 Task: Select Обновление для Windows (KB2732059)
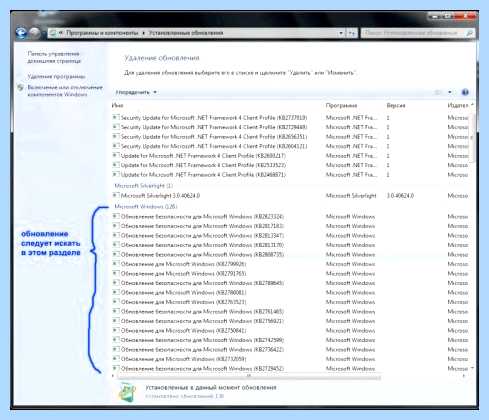(183, 359)
